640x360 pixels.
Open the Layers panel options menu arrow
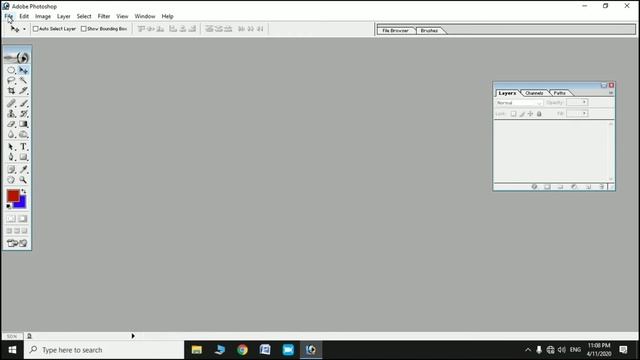pos(611,93)
